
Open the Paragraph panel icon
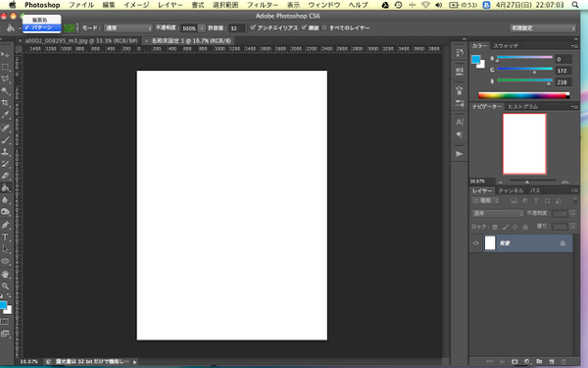click(460, 135)
